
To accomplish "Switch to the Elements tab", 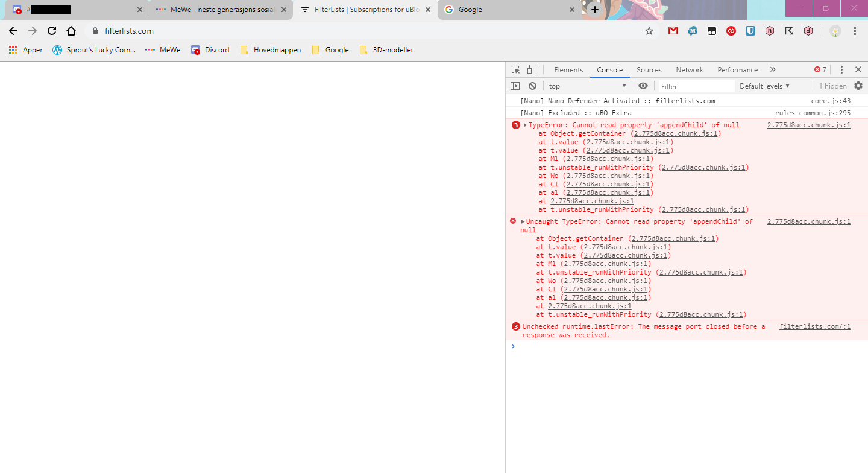I will [568, 70].
